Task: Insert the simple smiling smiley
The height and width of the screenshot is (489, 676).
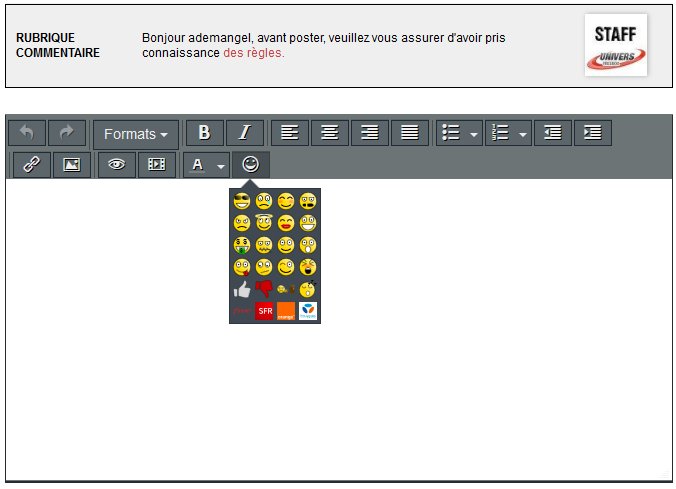Action: pyautogui.click(x=286, y=245)
